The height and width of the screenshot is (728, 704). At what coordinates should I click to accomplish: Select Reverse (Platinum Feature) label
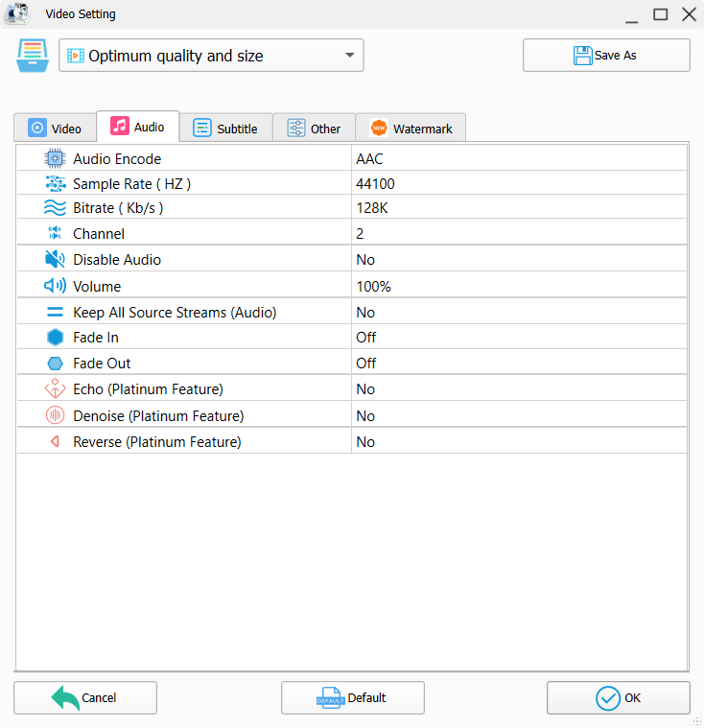coord(157,442)
